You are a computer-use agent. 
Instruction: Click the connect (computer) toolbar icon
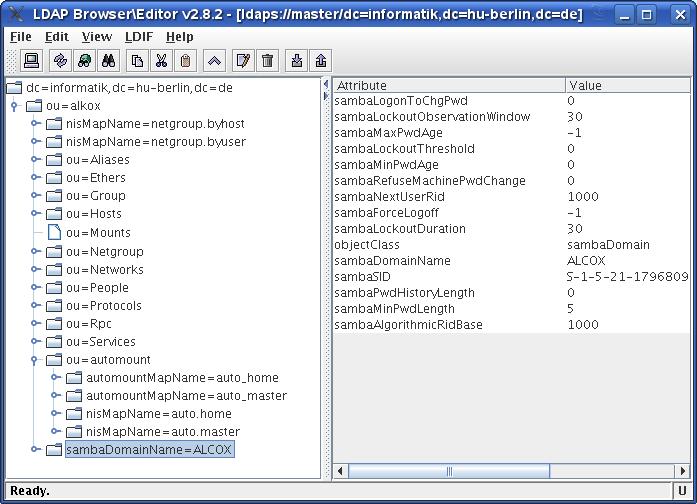coord(31,61)
